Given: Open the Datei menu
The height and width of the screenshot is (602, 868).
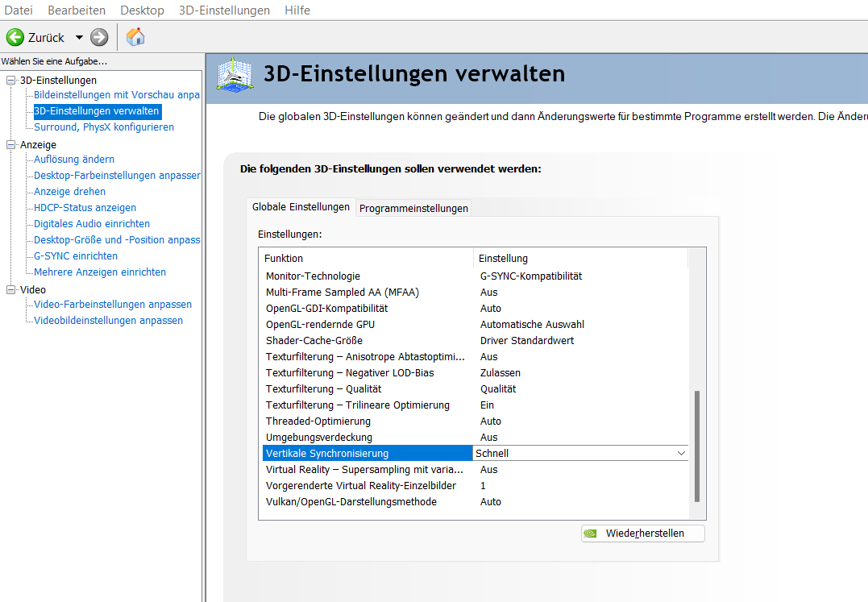Looking at the screenshot, I should (19, 10).
